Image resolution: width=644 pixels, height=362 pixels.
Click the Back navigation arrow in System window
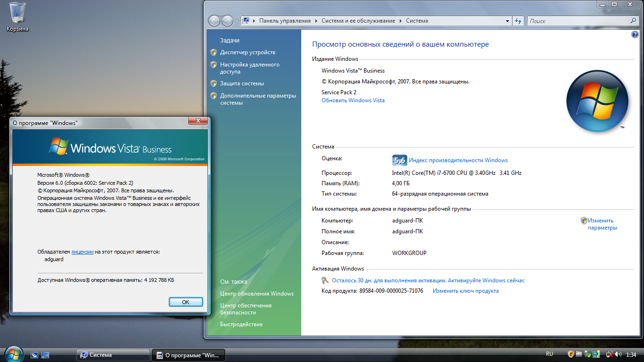coord(215,21)
